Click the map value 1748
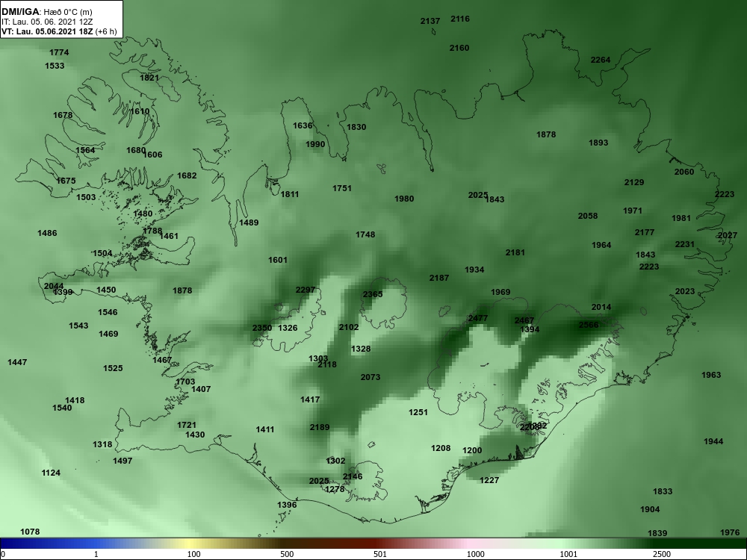The width and height of the screenshot is (747, 560). (365, 234)
